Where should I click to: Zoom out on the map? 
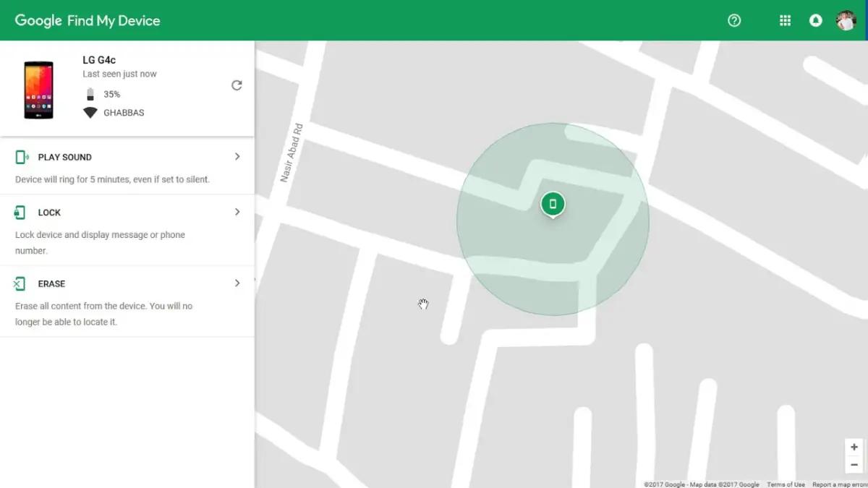point(854,465)
